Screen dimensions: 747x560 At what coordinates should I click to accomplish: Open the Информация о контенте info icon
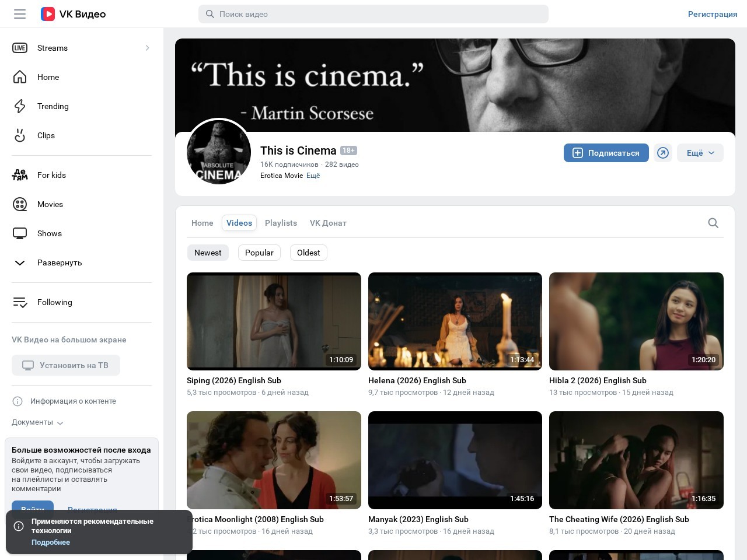pos(18,401)
